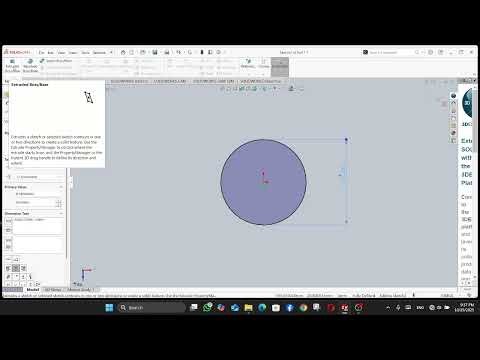Open the Windows Start menu
480x360 pixels.
click(x=109, y=308)
